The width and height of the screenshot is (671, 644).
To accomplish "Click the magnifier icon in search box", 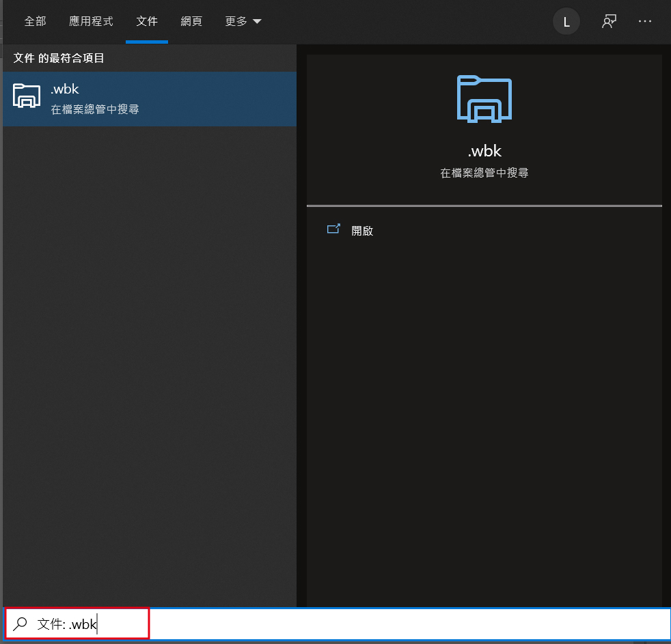I will (20, 624).
